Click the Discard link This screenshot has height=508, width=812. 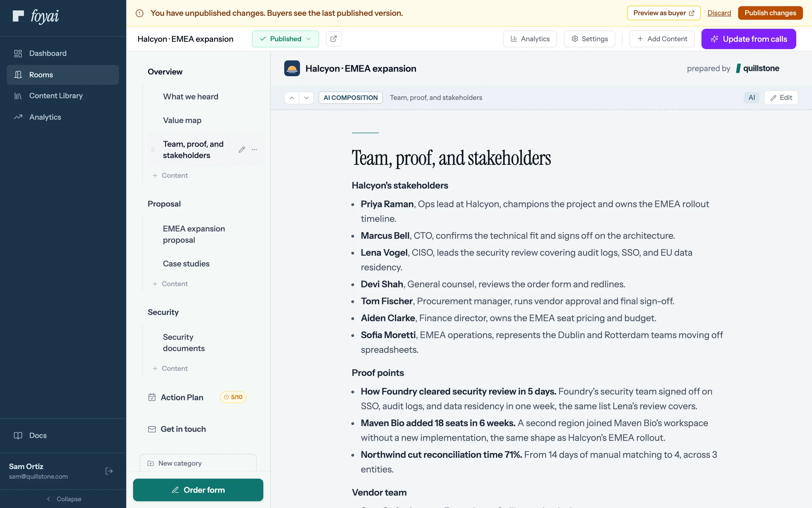point(719,13)
